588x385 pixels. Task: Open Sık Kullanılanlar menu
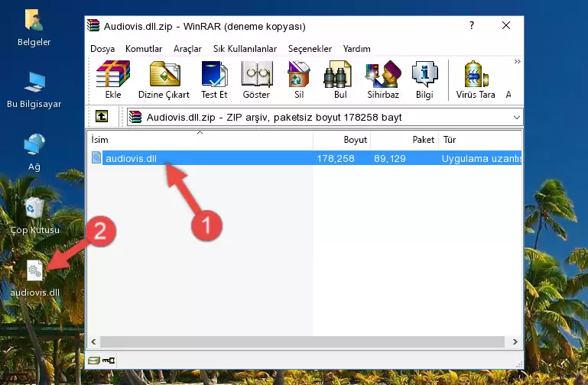245,49
